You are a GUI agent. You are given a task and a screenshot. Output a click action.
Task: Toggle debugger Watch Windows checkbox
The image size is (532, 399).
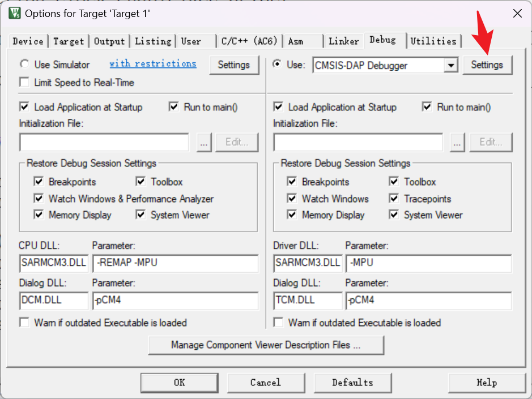292,198
